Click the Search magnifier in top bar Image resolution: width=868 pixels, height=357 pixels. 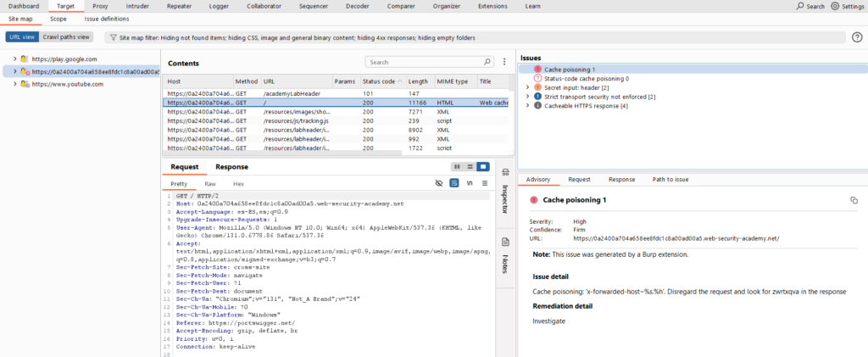click(801, 6)
